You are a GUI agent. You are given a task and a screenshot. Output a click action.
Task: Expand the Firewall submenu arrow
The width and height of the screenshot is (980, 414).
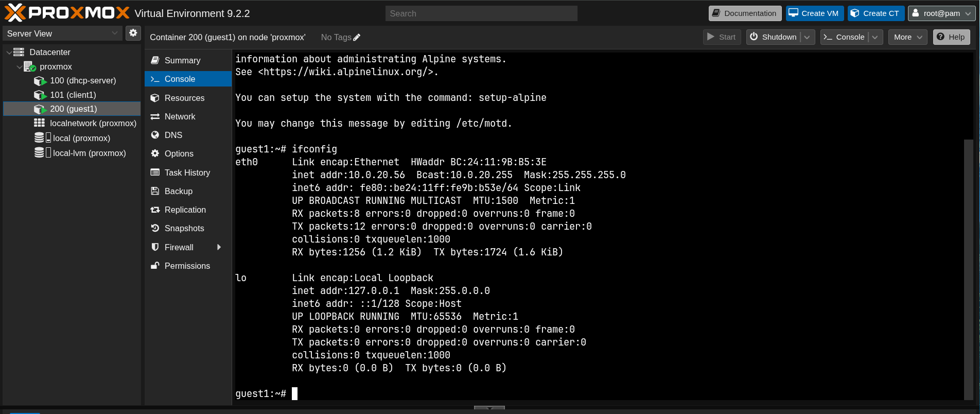point(219,247)
